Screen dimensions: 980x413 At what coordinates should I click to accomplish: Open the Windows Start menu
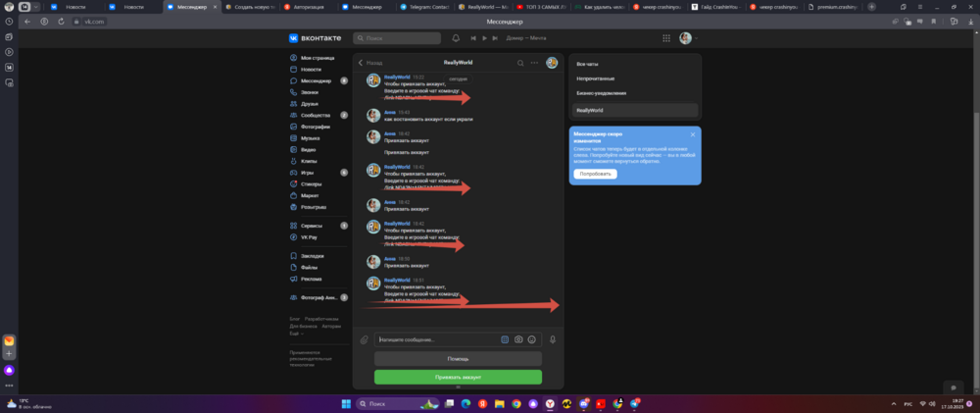point(346,403)
